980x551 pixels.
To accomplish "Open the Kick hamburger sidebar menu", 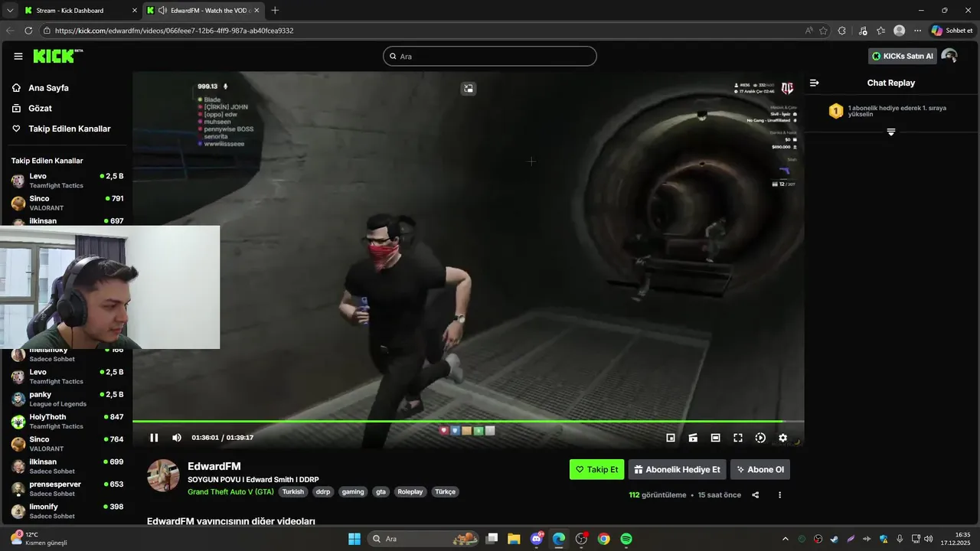I will (18, 56).
